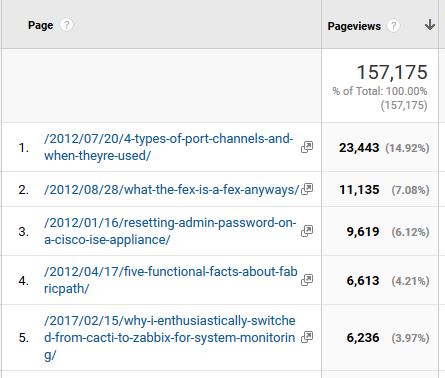
Task: Open resetting-admin-password cisco ISE link
Action: [170, 231]
